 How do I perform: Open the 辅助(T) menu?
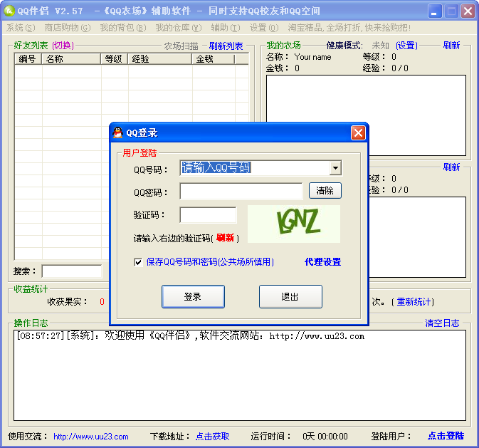226,28
